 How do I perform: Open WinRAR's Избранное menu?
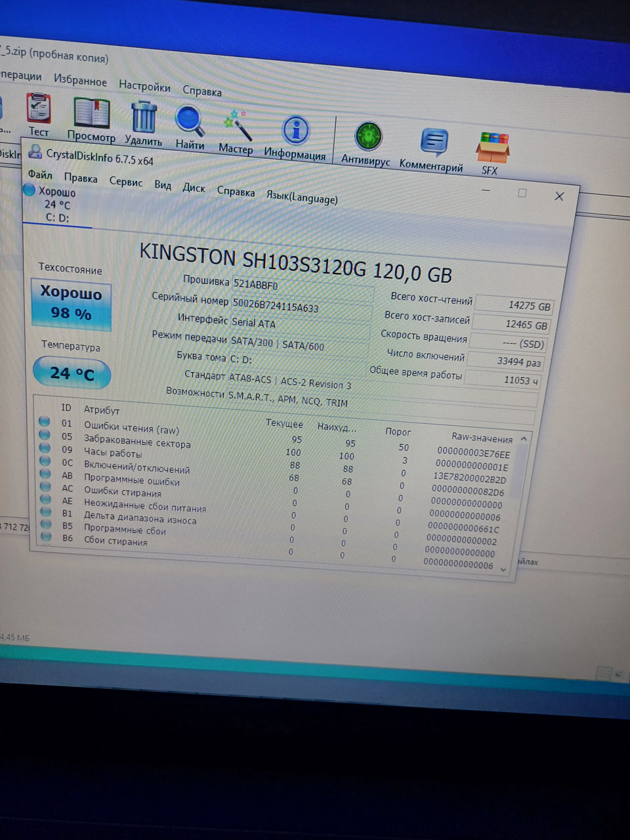(x=81, y=80)
